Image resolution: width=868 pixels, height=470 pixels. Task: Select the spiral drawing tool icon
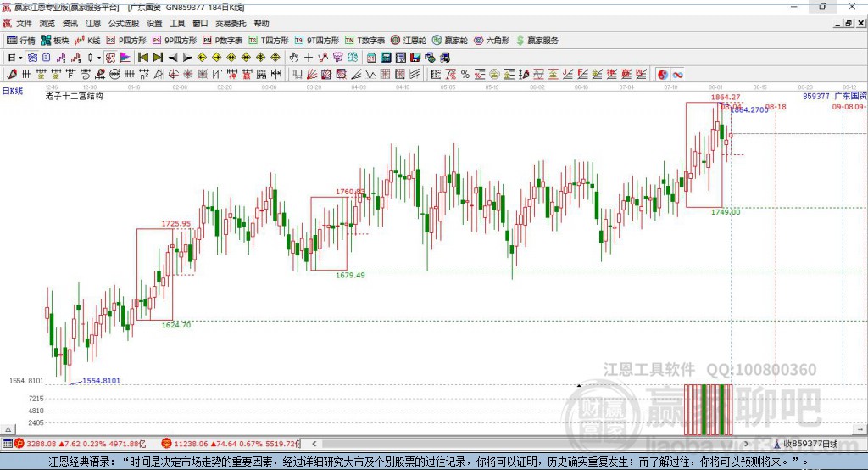coord(85,74)
